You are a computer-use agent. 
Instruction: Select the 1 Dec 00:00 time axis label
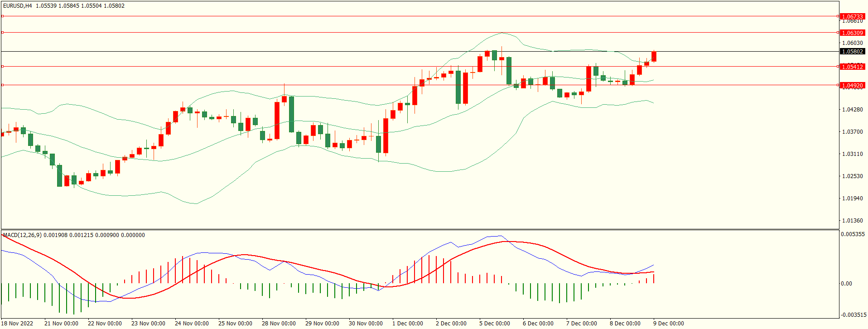point(407,323)
